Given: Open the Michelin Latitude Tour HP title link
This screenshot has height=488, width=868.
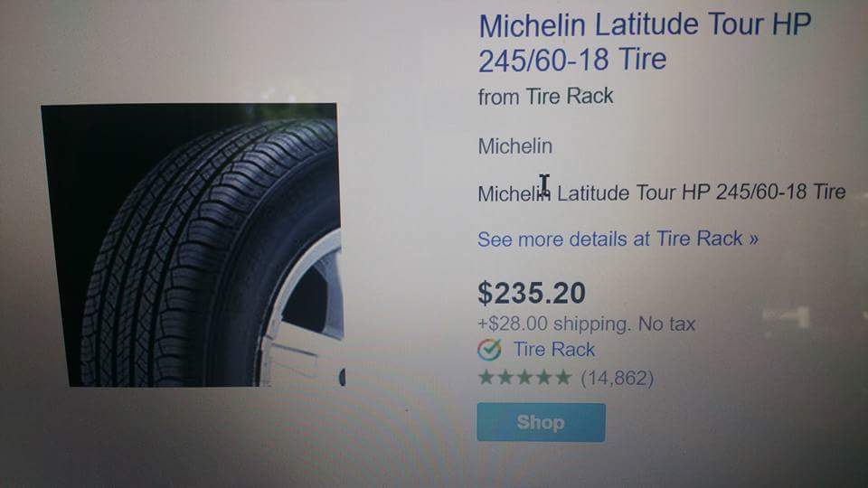Looking at the screenshot, I should click(645, 42).
